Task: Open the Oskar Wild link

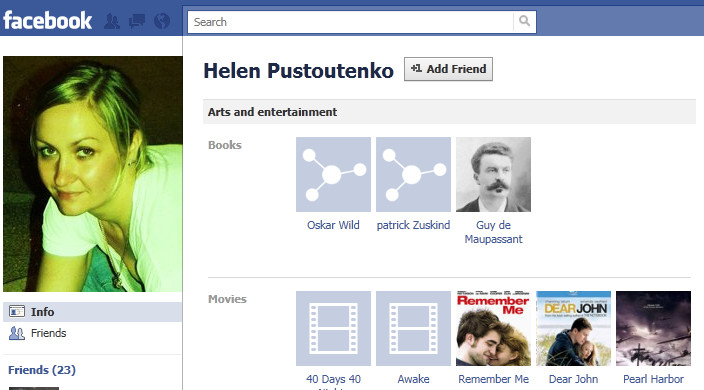Action: point(333,225)
